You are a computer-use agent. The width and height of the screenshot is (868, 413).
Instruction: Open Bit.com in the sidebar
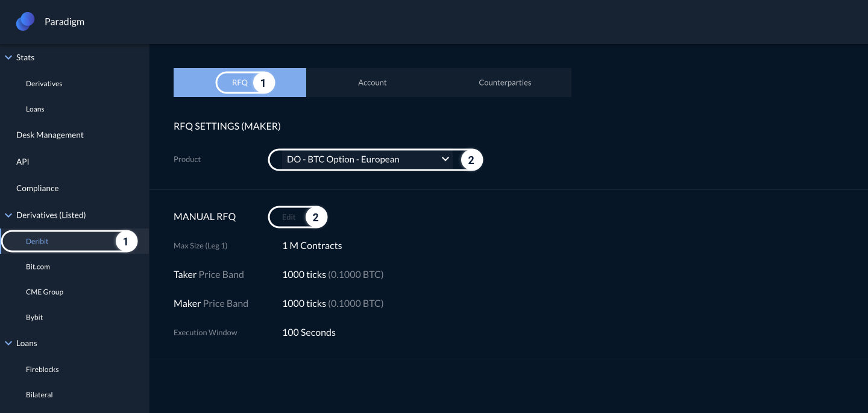tap(38, 266)
